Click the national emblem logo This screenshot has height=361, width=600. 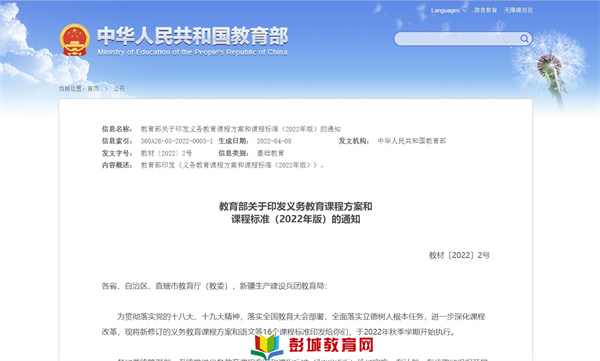click(x=75, y=40)
